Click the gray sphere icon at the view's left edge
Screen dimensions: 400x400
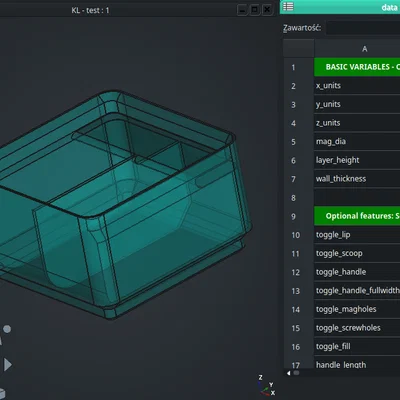7,329
